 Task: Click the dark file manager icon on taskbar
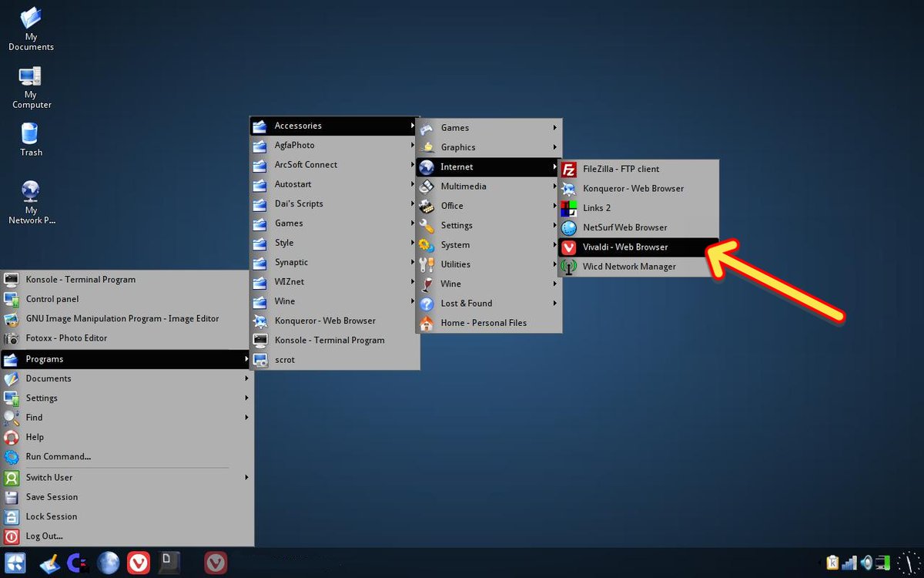(169, 563)
